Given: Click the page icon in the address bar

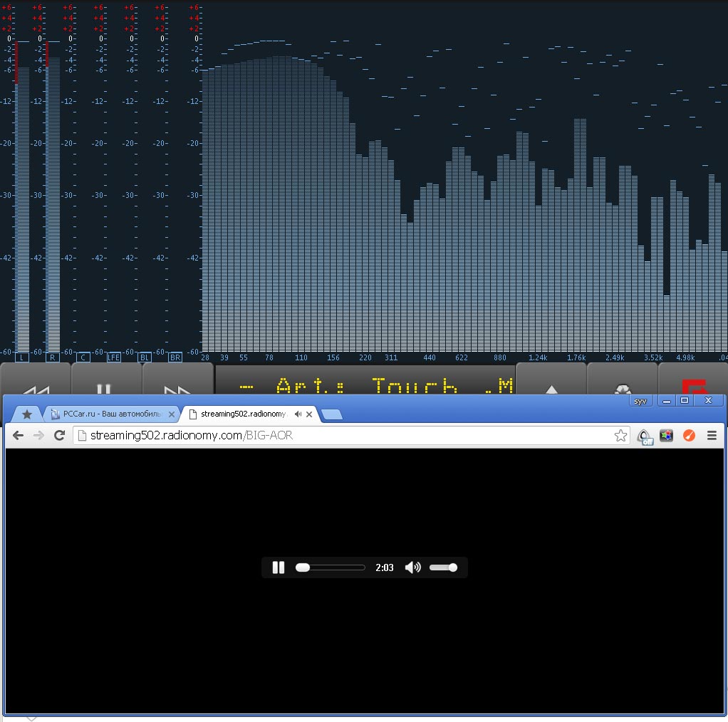Looking at the screenshot, I should coord(82,435).
